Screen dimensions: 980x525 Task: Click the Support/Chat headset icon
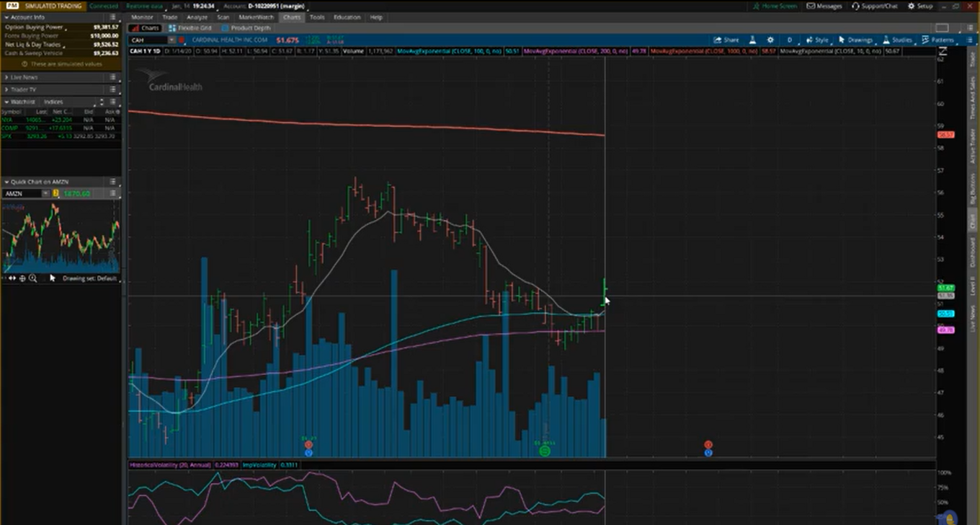[855, 6]
